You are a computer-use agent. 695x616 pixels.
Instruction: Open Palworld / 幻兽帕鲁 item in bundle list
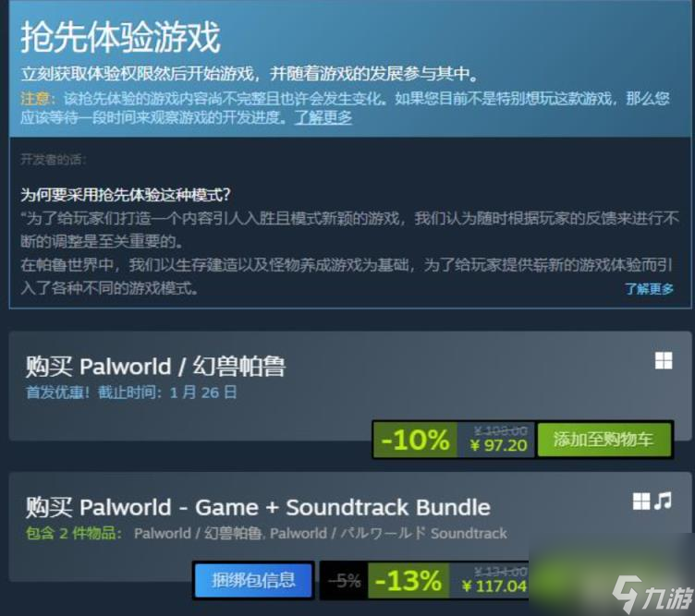[198, 533]
